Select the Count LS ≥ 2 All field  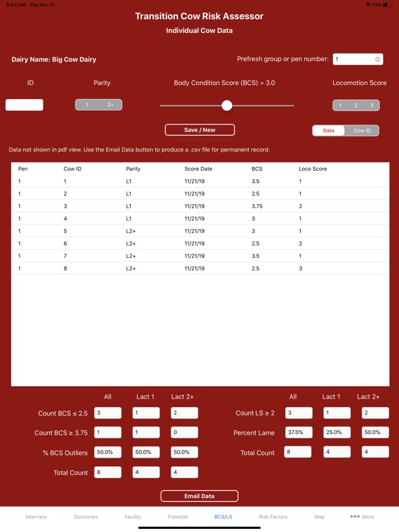[x=299, y=413]
